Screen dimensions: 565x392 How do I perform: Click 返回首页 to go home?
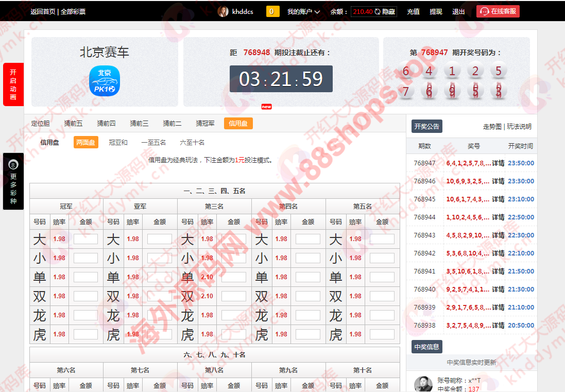click(43, 12)
